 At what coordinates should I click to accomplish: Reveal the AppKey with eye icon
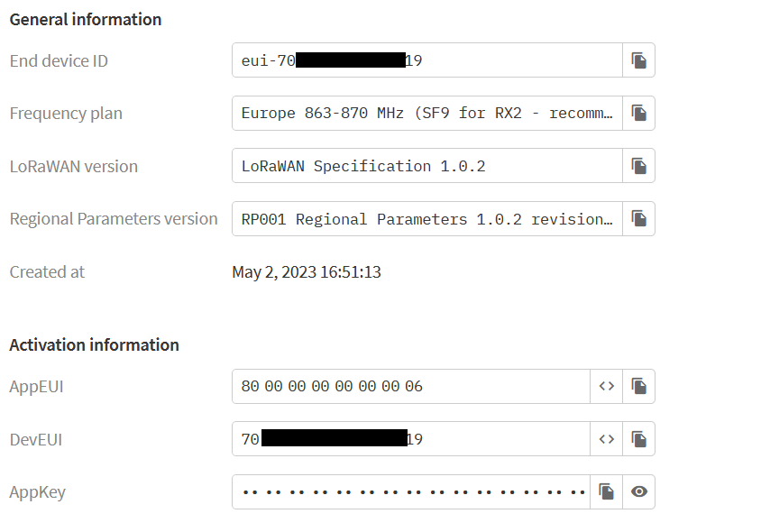pyautogui.click(x=638, y=491)
